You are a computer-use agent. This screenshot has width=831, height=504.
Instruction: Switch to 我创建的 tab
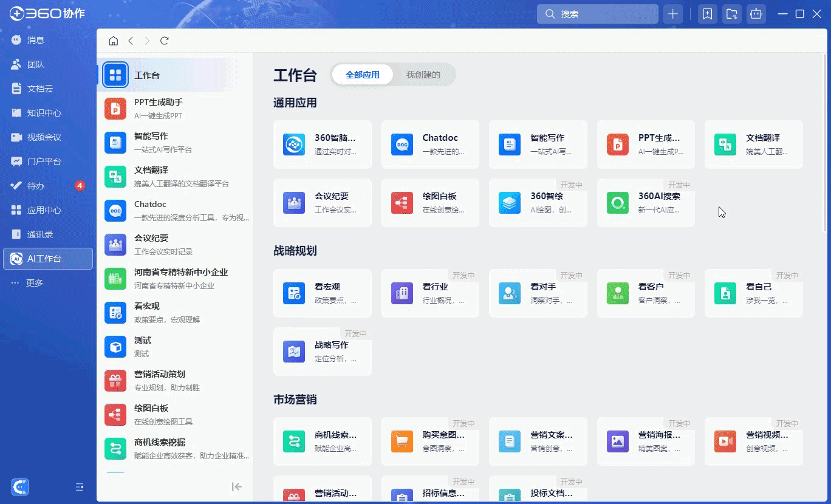coord(423,75)
